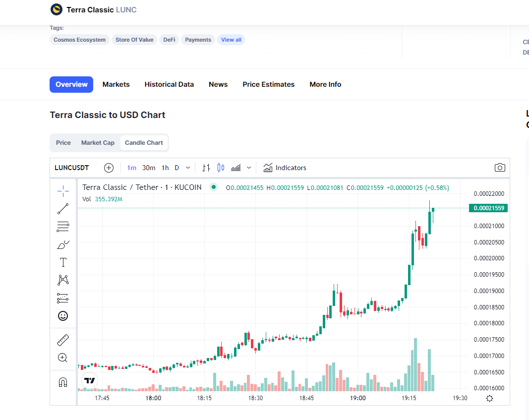Click the Terra Classic LUNC header title
The image size is (529, 420).
[102, 10]
